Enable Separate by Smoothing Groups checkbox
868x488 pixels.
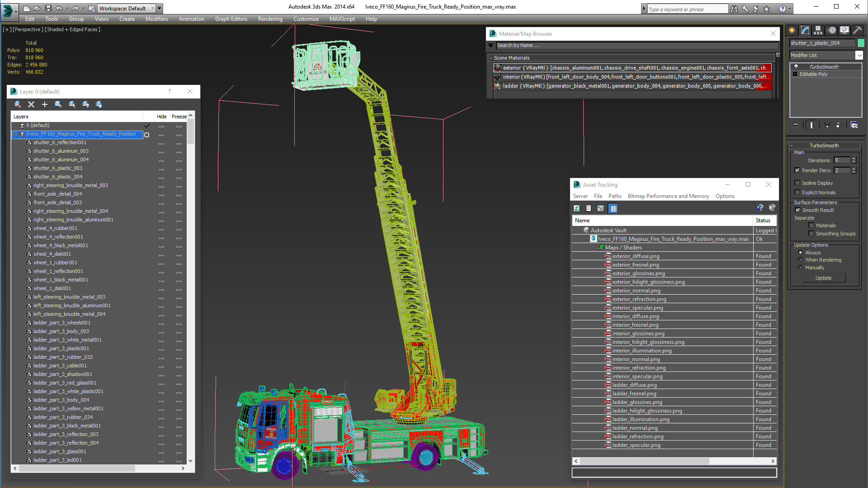(x=811, y=234)
